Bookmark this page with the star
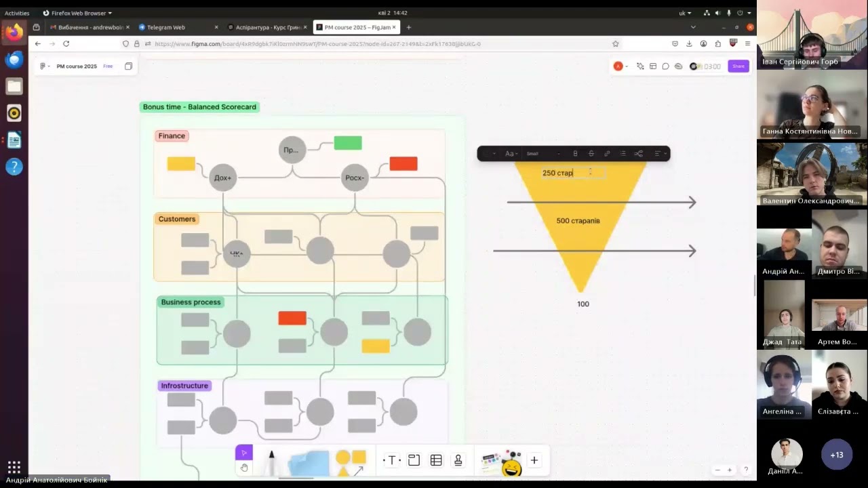Image resolution: width=868 pixels, height=488 pixels. [616, 43]
